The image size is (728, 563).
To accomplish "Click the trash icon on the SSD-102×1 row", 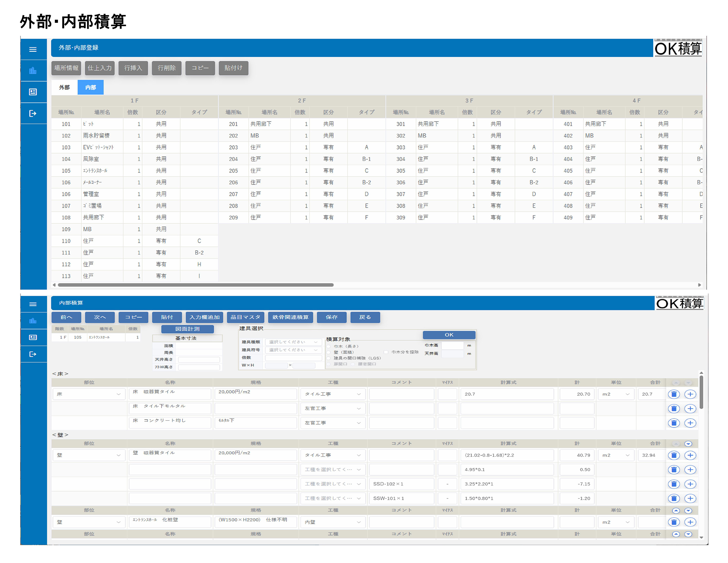I will (674, 484).
